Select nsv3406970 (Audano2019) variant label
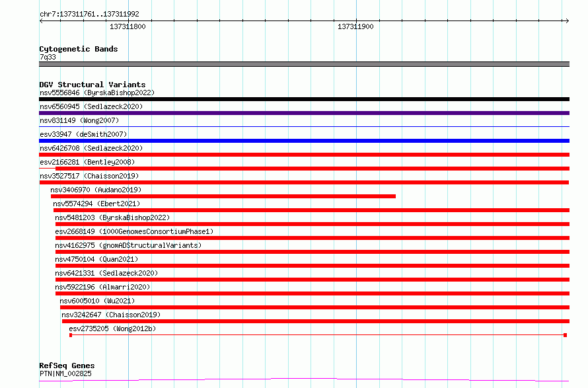Image resolution: width=588 pixels, height=388 pixels. pos(96,190)
